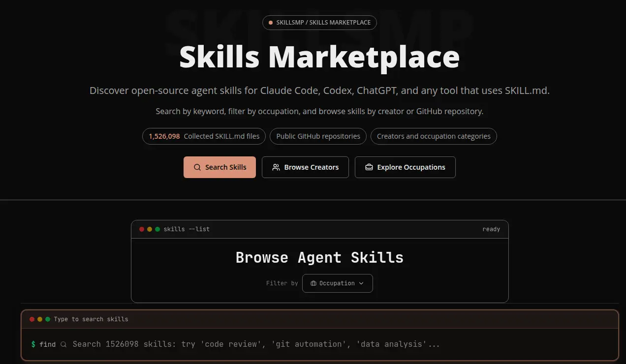626x364 pixels.
Task: Click the green dollar prompt symbol
Action: pos(33,344)
